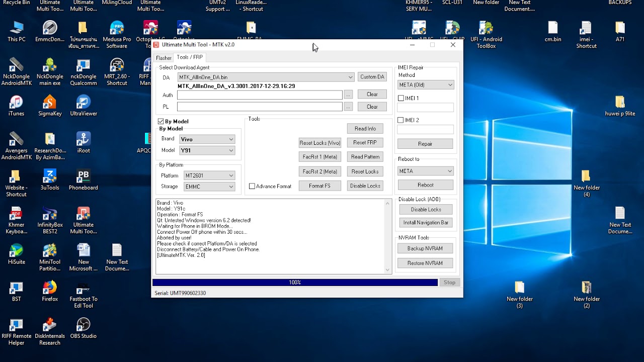Open the cm.bin file icon

pos(553,31)
